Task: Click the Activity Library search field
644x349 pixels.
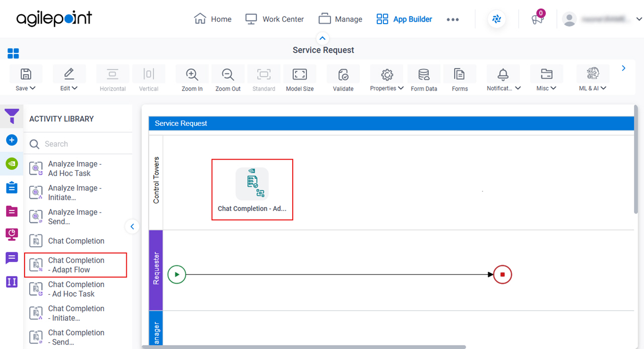Action: (78, 144)
